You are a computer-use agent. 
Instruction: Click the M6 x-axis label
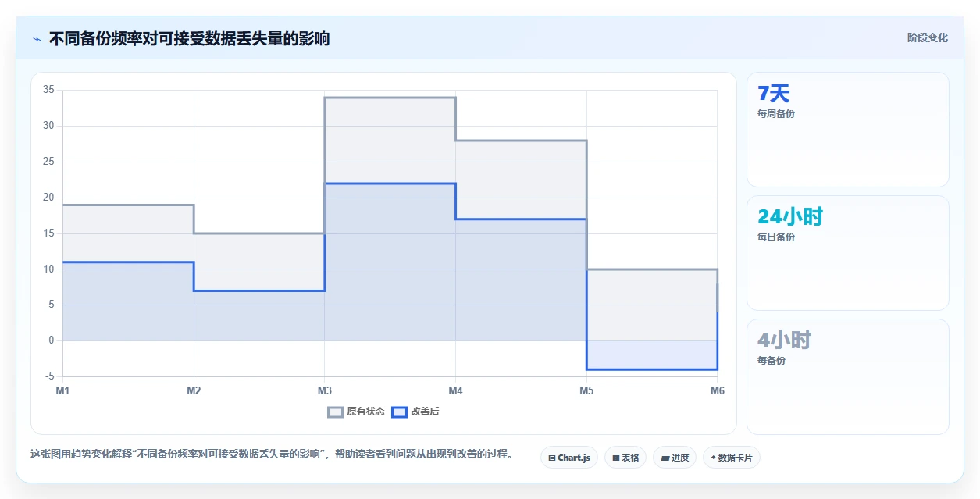[x=717, y=390]
